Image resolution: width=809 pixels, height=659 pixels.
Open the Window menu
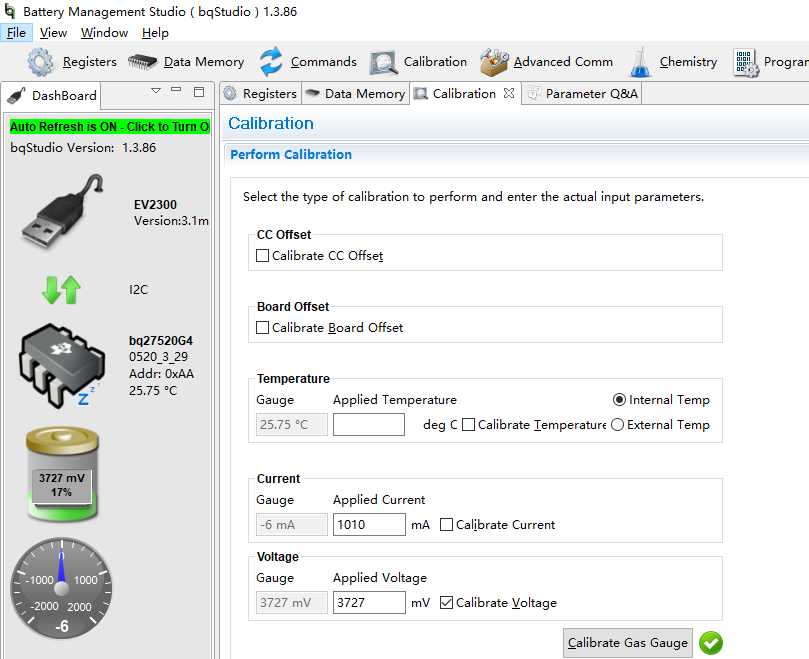click(x=104, y=33)
